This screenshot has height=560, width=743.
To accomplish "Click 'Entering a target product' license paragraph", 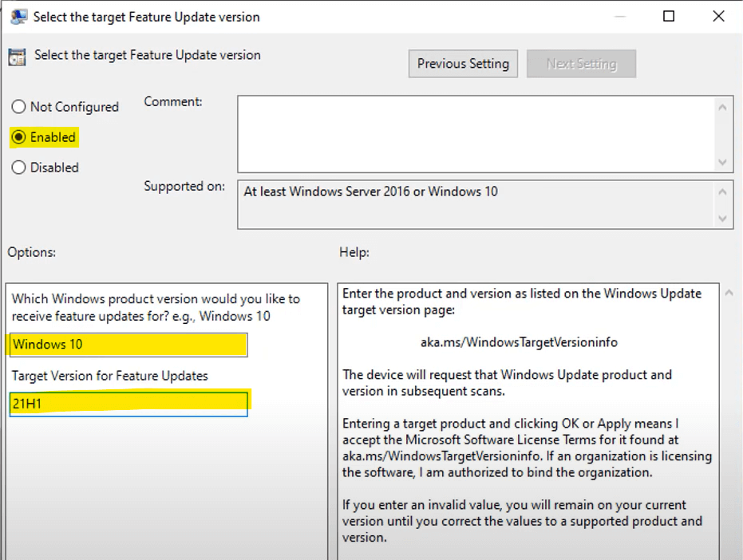I will tap(527, 448).
